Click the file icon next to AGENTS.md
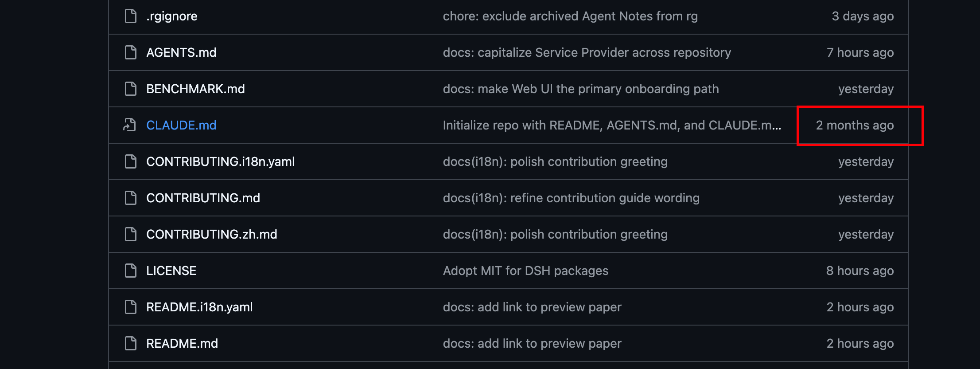The width and height of the screenshot is (980, 369). tap(131, 52)
